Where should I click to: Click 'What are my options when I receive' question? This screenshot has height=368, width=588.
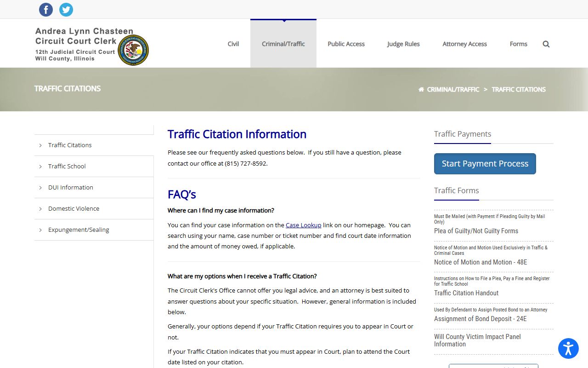pos(242,276)
